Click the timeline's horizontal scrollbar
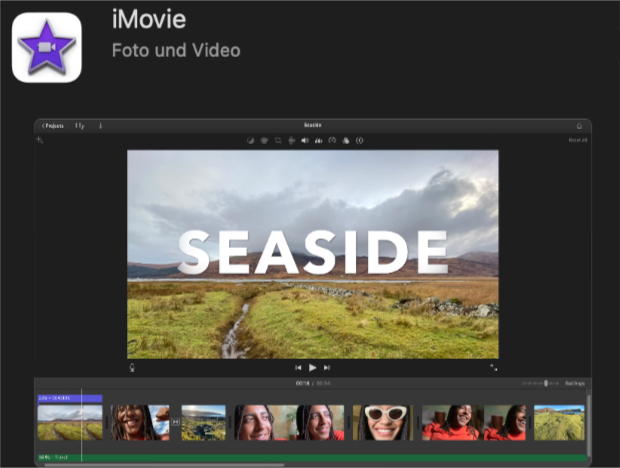 click(x=164, y=465)
